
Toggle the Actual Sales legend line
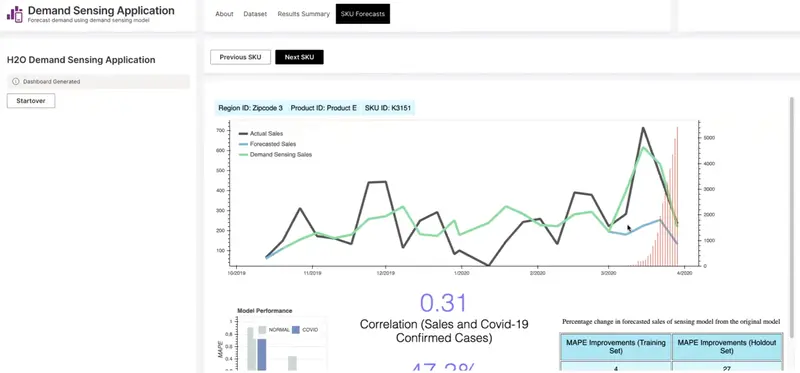[243, 134]
